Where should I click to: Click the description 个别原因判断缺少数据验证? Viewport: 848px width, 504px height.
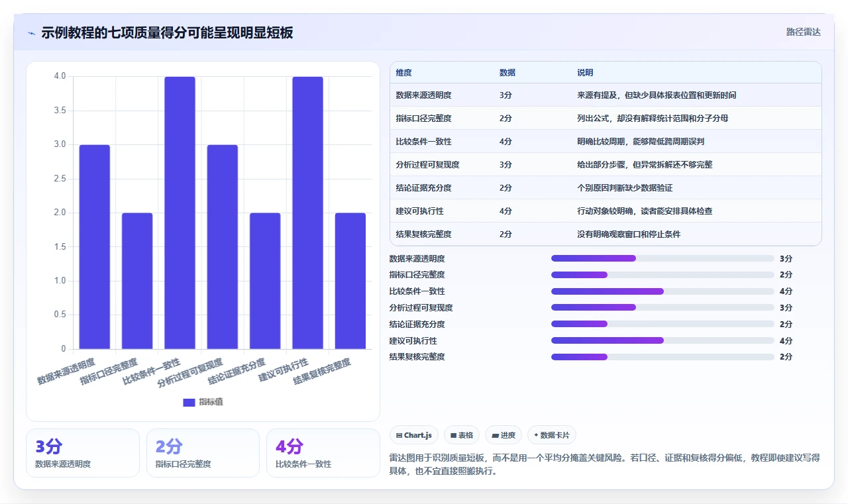click(625, 188)
